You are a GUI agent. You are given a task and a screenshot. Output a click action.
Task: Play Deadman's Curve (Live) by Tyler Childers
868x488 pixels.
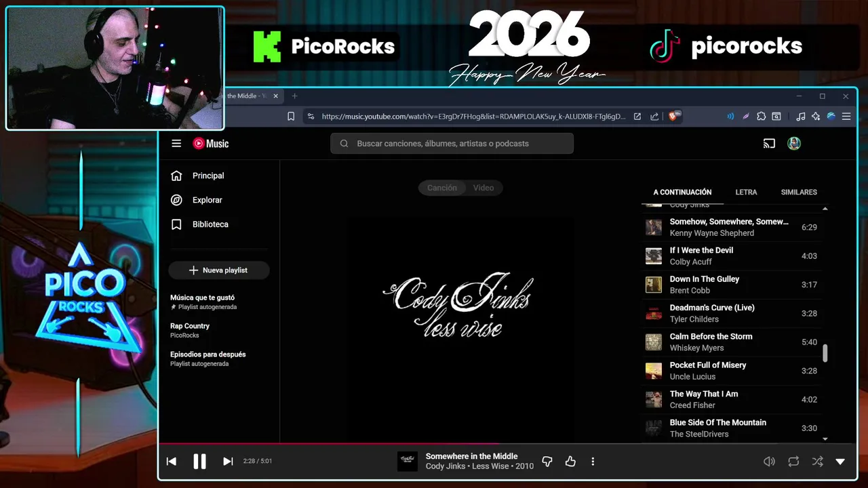pyautogui.click(x=731, y=314)
